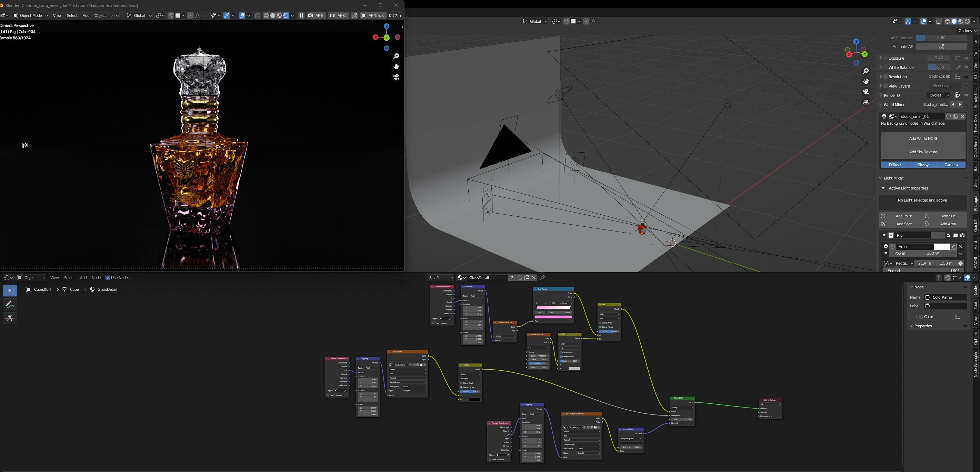980x472 pixels.
Task: Click the White Balance eyedropper icon
Action: coord(958,67)
